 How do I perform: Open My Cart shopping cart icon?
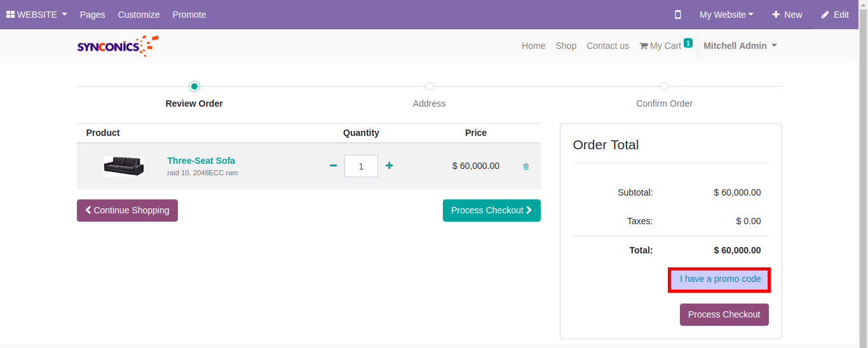coord(644,46)
